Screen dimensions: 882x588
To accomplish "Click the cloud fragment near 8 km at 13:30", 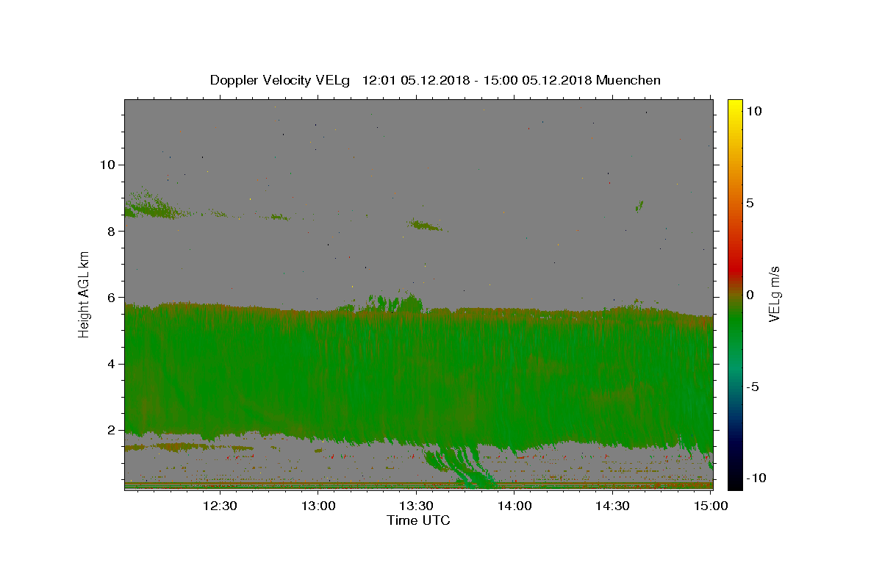I will (426, 225).
